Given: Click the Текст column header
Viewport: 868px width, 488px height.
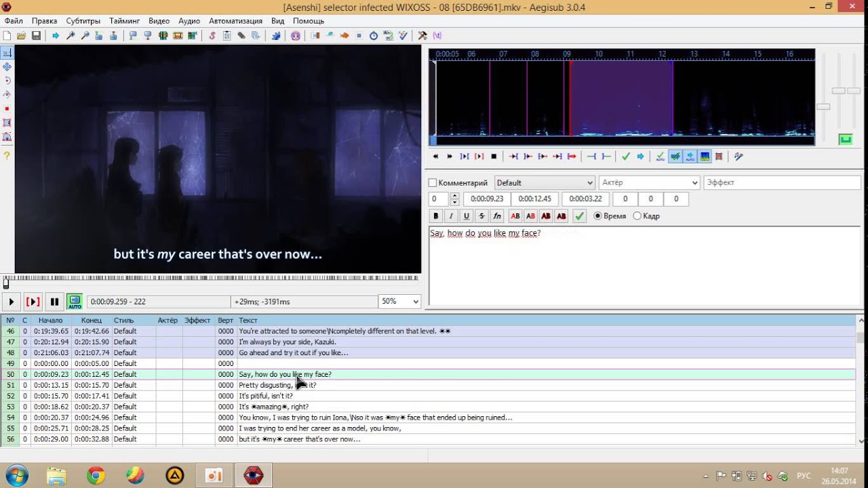Looking at the screenshot, I should coord(248,321).
